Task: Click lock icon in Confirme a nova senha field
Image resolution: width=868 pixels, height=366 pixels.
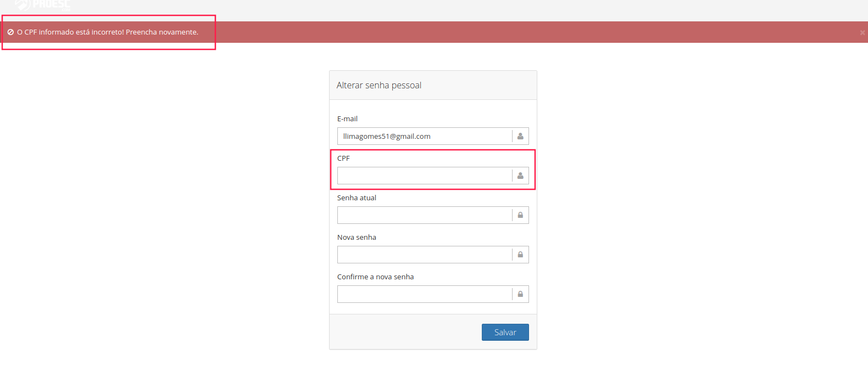Action: click(x=520, y=294)
